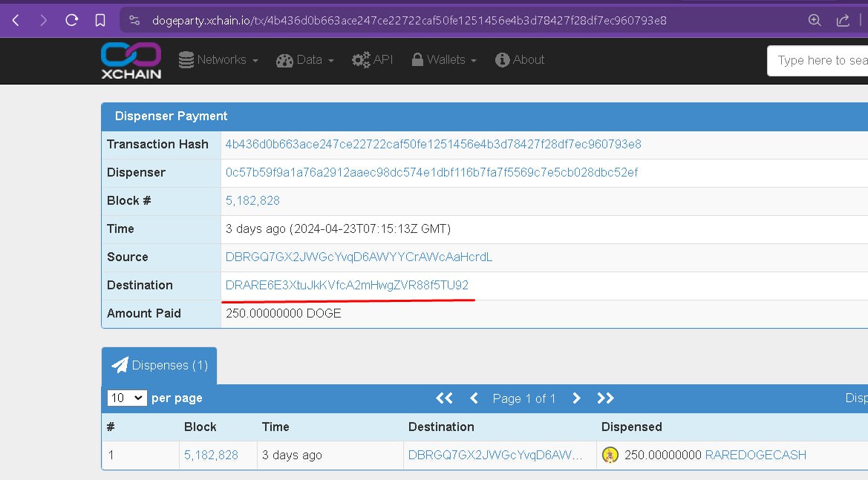Open the Source address link
This screenshot has width=868, height=480.
[x=359, y=257]
